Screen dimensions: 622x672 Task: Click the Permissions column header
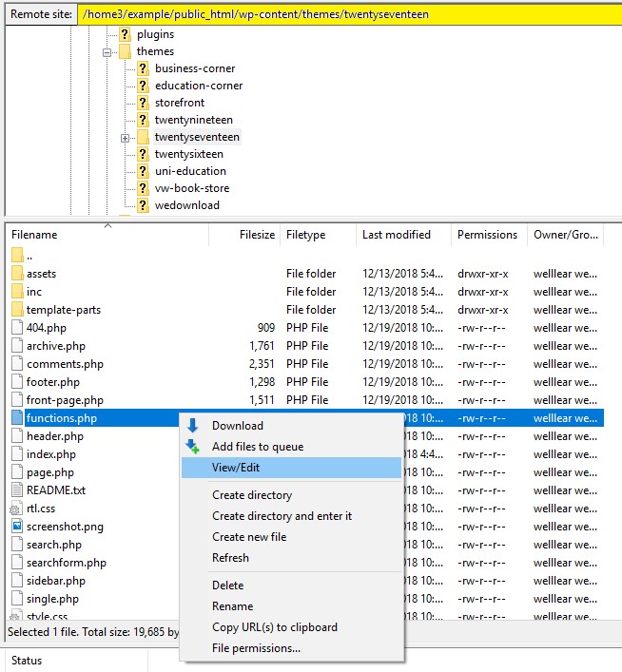pyautogui.click(x=487, y=235)
